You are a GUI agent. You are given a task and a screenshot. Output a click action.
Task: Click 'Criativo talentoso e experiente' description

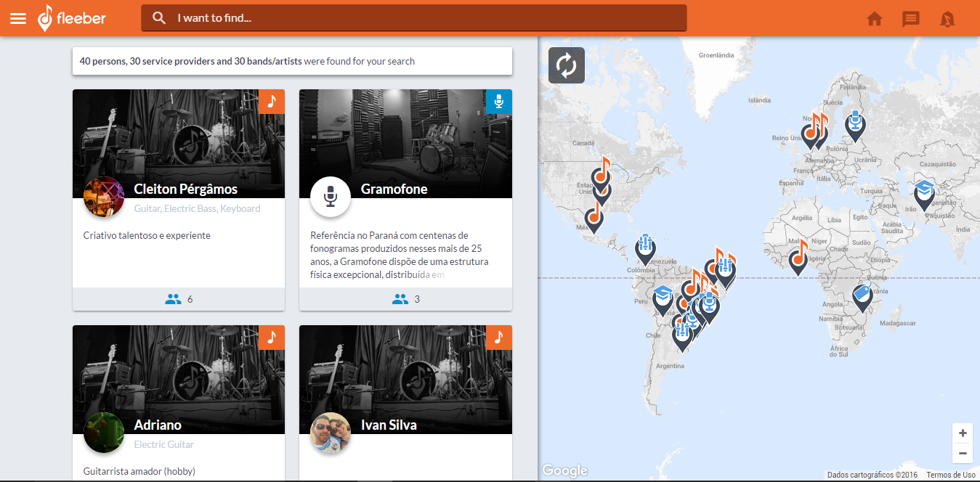(x=147, y=235)
